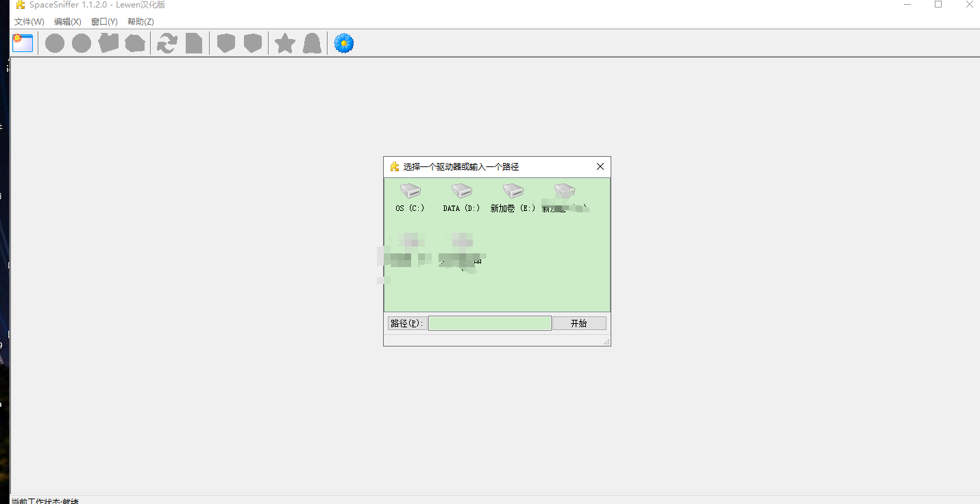Focus the path input field

(490, 323)
